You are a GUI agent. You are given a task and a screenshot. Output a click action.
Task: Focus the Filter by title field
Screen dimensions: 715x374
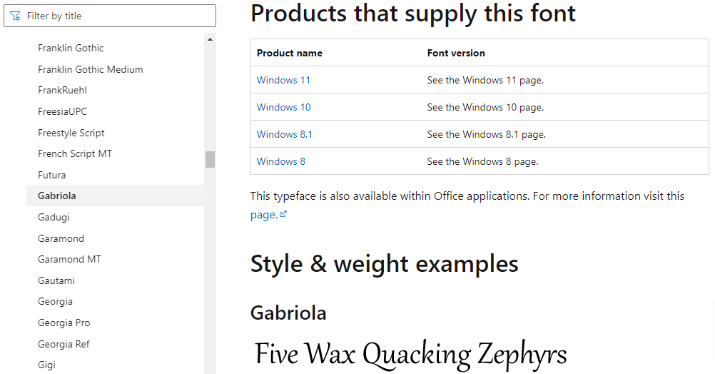109,16
